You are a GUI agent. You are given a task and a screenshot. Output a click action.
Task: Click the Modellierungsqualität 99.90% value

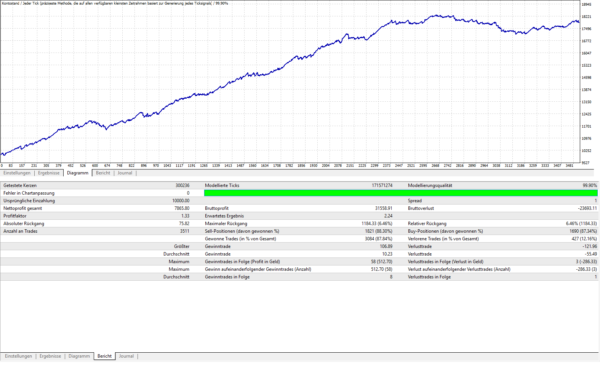[x=590, y=185]
